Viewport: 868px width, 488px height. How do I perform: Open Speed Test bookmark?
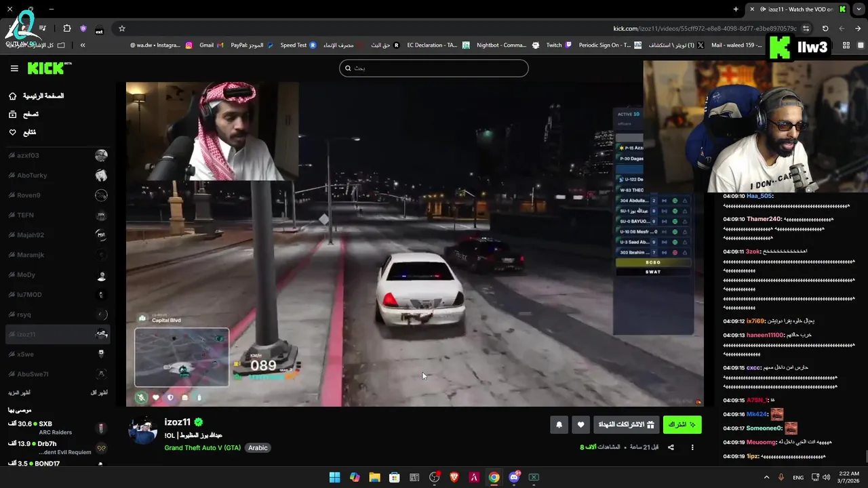click(x=298, y=45)
